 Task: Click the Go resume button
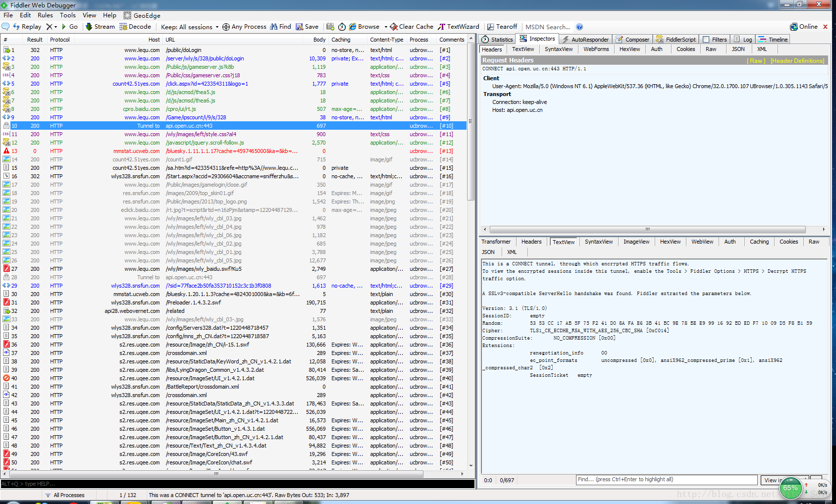tap(70, 27)
